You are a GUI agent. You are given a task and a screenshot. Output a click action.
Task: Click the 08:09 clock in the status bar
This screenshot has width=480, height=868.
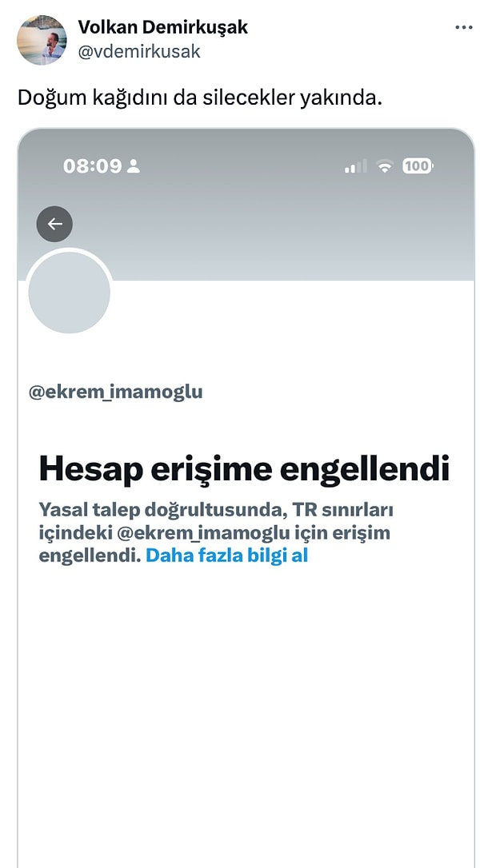[92, 165]
